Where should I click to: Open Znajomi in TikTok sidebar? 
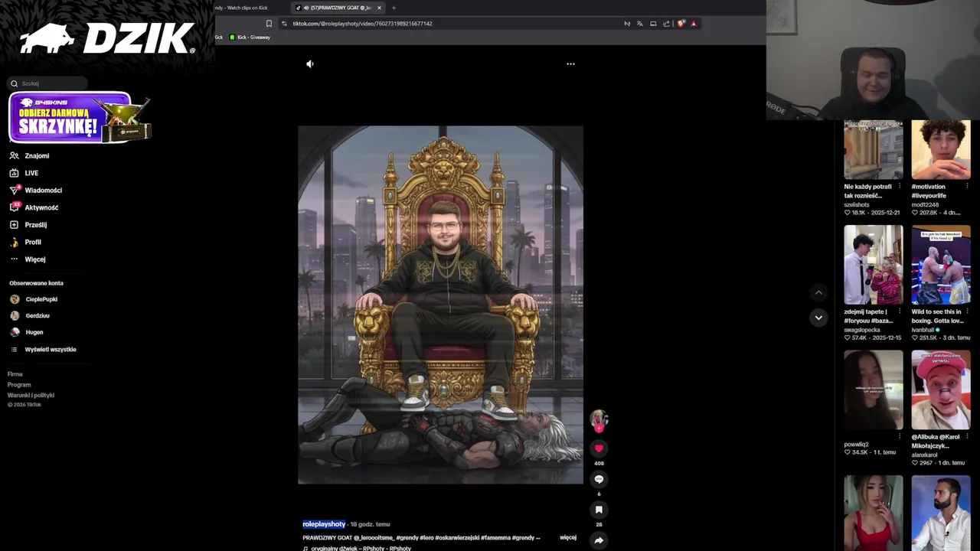pos(30,156)
